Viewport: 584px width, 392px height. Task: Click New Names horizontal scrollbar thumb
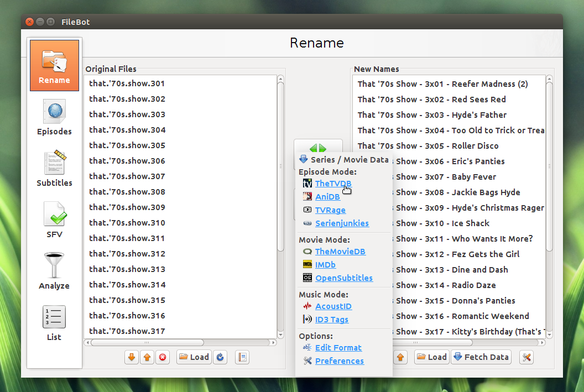tap(432, 342)
